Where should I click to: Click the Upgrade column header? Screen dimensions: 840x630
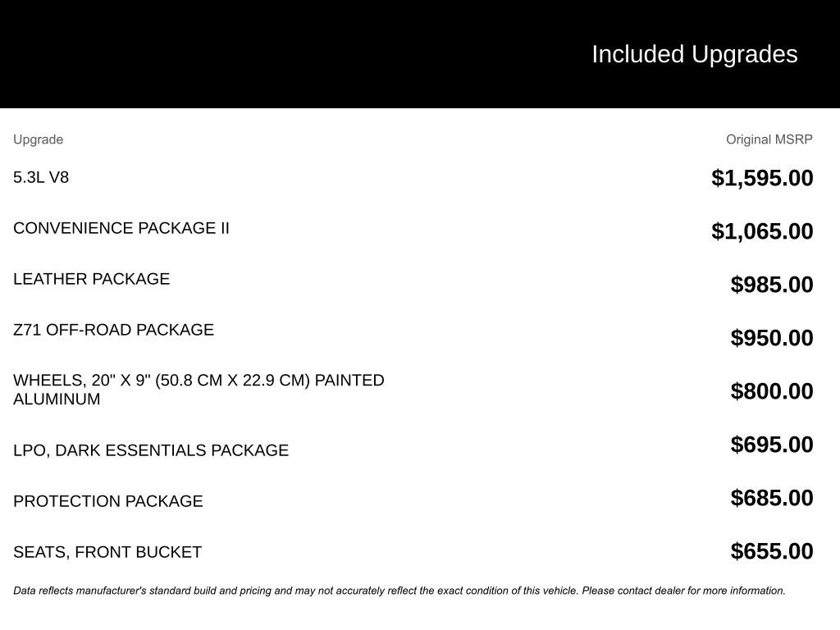point(38,139)
